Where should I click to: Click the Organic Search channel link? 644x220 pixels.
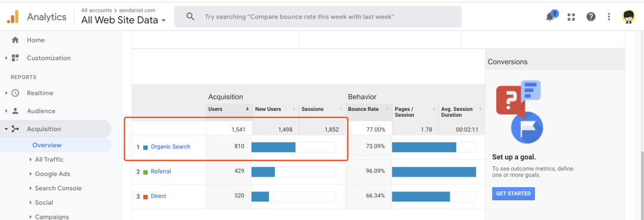171,147
